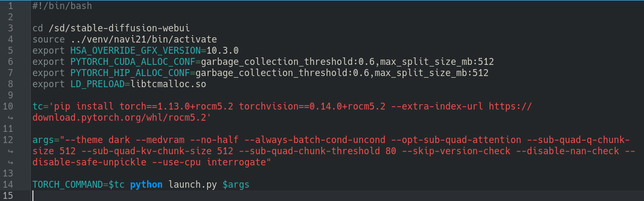Click line number 14 in the gutter
Image resolution: width=644 pixels, height=201 pixels.
coord(10,185)
